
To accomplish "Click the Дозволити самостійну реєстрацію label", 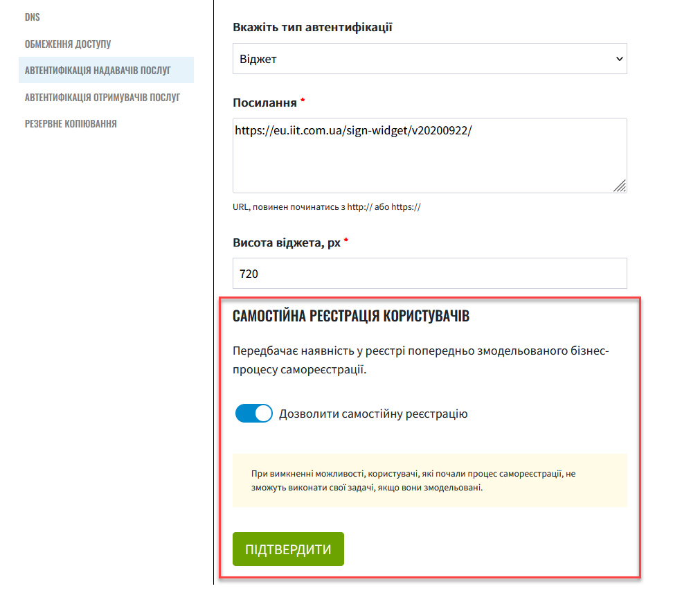I will (373, 414).
